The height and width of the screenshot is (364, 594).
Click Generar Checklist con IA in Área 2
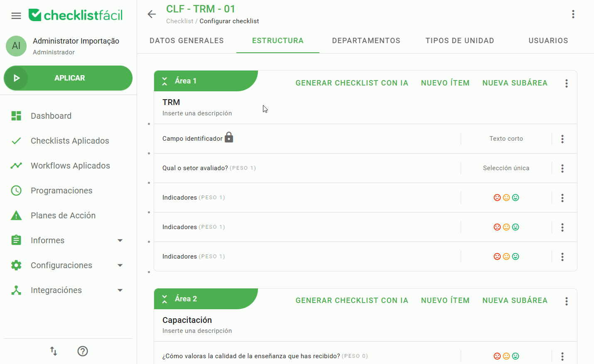352,300
